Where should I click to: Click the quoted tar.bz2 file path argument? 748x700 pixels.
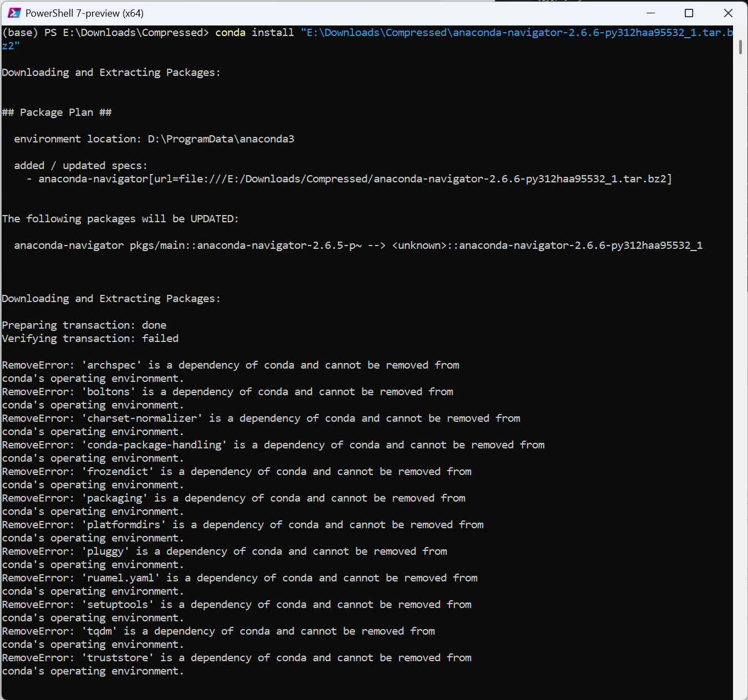point(368,39)
